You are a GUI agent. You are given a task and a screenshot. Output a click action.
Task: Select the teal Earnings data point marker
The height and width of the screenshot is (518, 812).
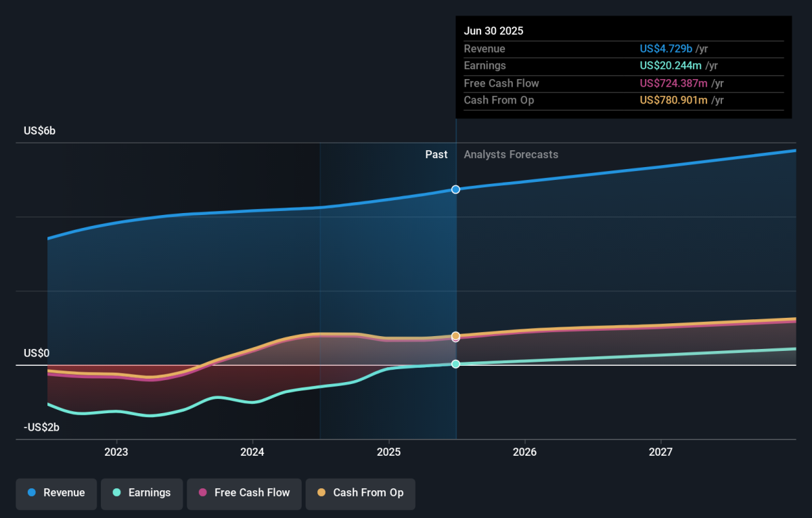pyautogui.click(x=455, y=364)
